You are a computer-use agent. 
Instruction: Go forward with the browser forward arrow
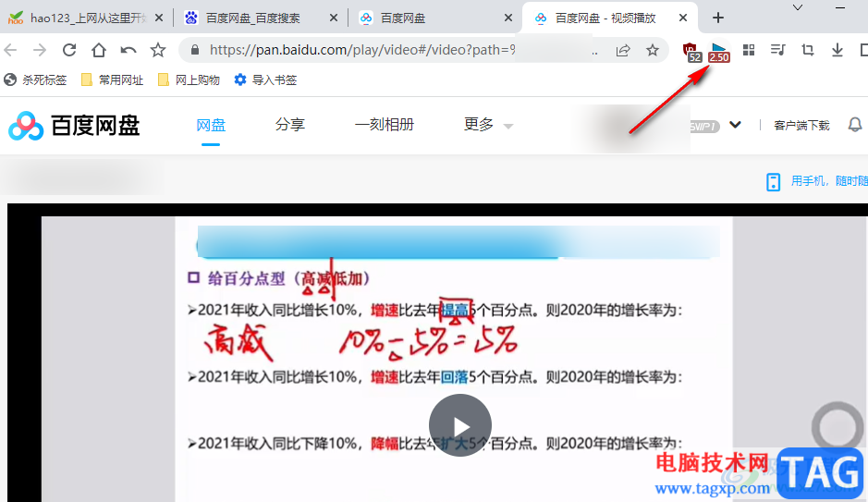pos(40,50)
